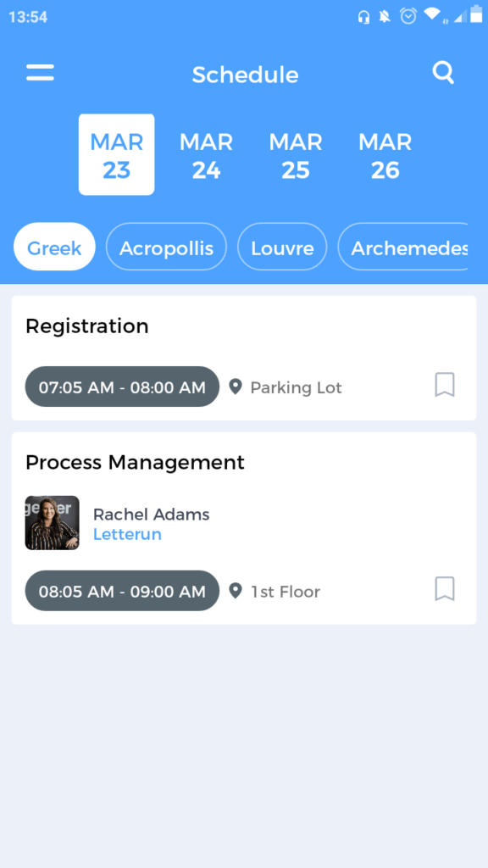Click the 1st Floor location pin
Viewport: 488px width, 868px height.
(236, 591)
